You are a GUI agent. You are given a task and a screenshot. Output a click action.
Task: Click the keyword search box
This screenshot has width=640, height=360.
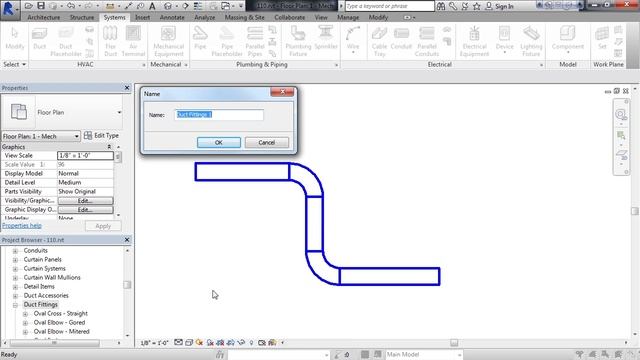tap(389, 6)
